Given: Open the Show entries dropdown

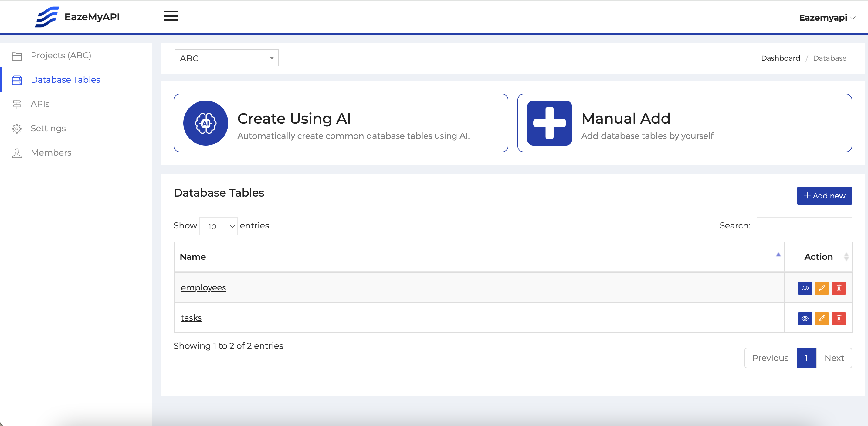Looking at the screenshot, I should (218, 226).
